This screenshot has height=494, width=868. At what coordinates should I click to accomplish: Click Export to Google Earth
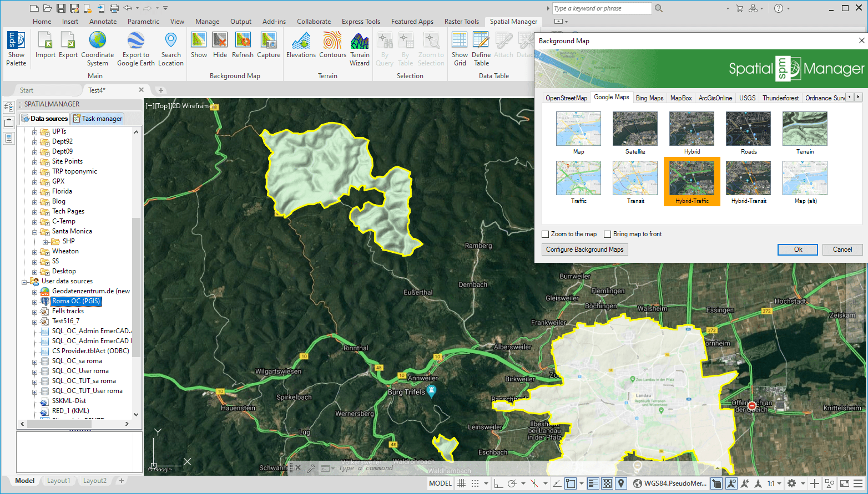(x=136, y=48)
